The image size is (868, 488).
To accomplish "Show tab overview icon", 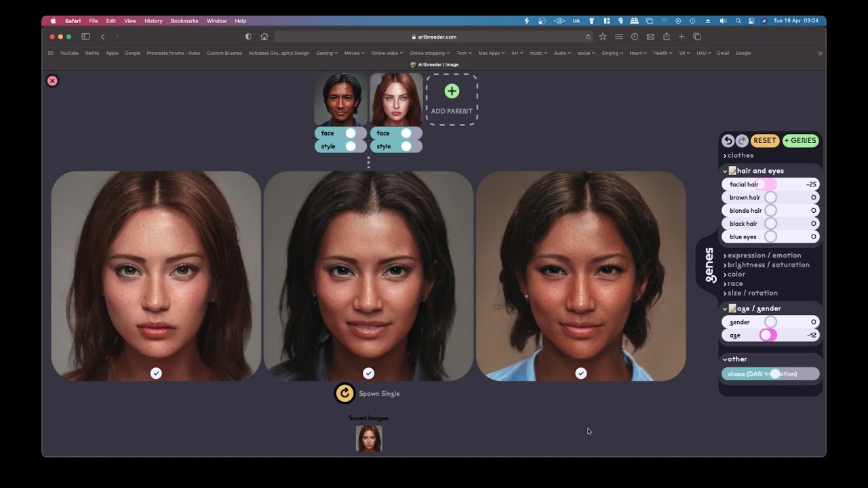I will pos(697,37).
